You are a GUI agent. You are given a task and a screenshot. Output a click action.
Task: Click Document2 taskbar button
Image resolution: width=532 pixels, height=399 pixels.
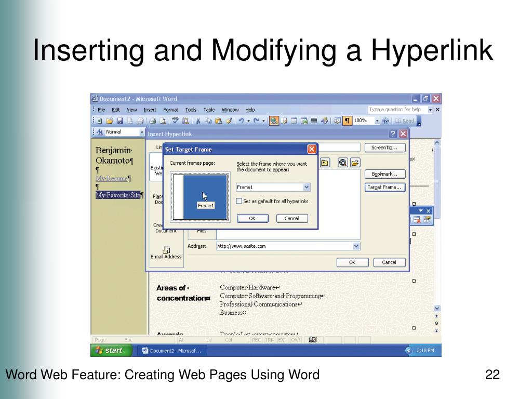(172, 351)
